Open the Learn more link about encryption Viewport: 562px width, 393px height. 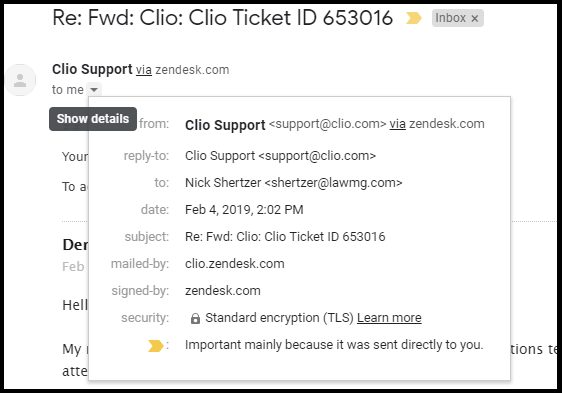389,318
